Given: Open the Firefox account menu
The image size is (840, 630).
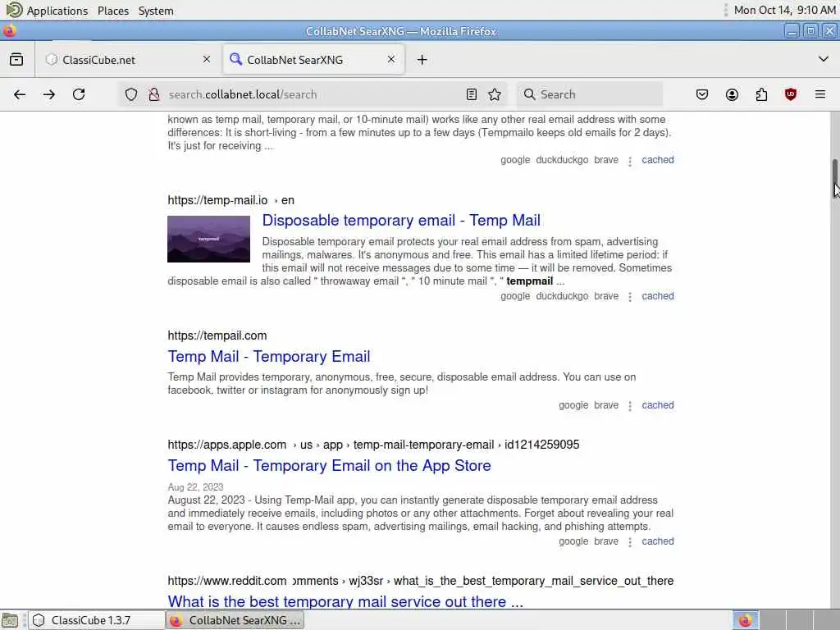Looking at the screenshot, I should [x=732, y=95].
